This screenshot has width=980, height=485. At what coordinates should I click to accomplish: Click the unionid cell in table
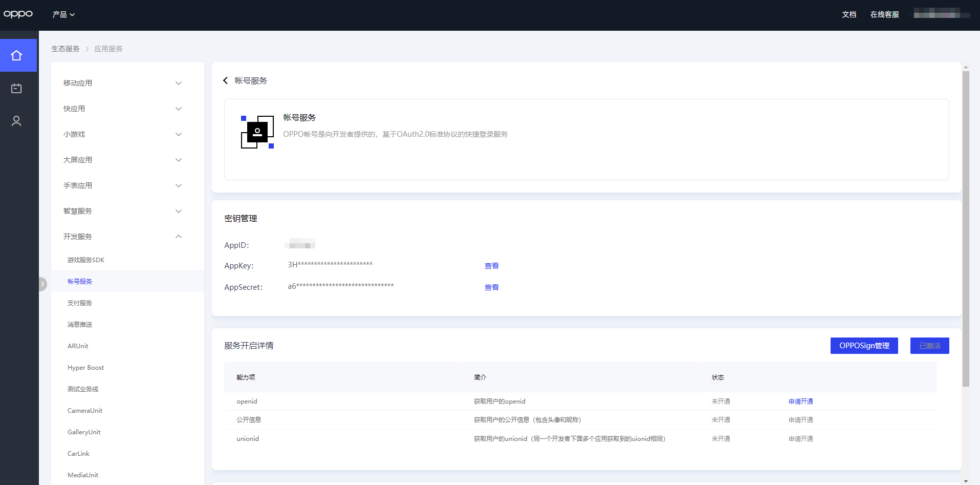click(x=248, y=439)
